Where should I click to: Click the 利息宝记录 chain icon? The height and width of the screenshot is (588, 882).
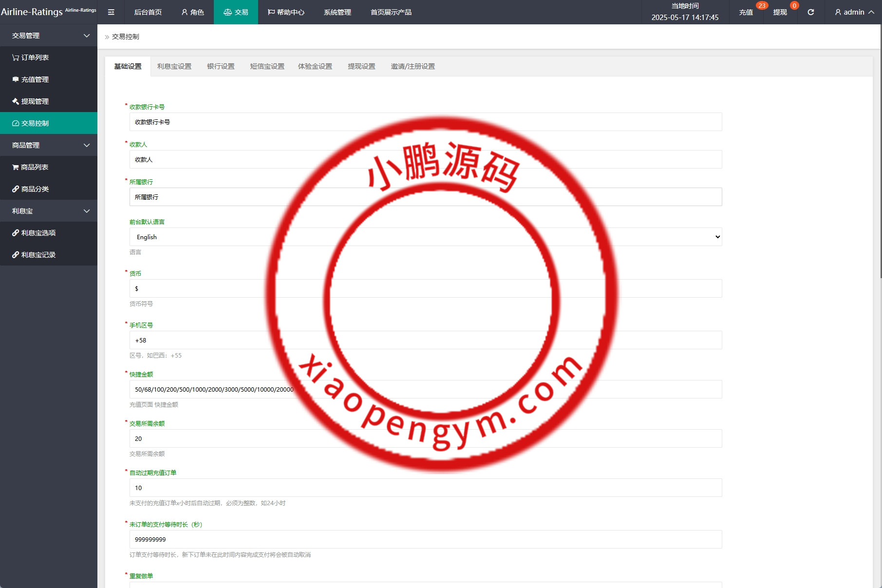click(x=15, y=255)
